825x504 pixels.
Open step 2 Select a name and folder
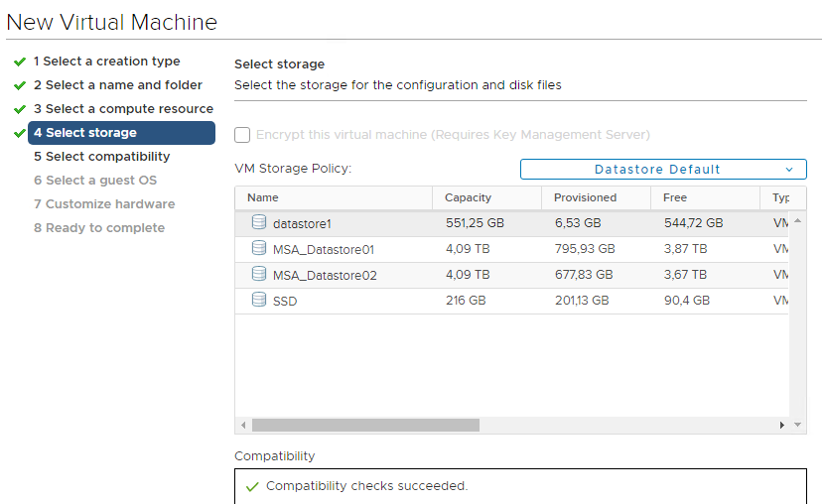(x=118, y=85)
